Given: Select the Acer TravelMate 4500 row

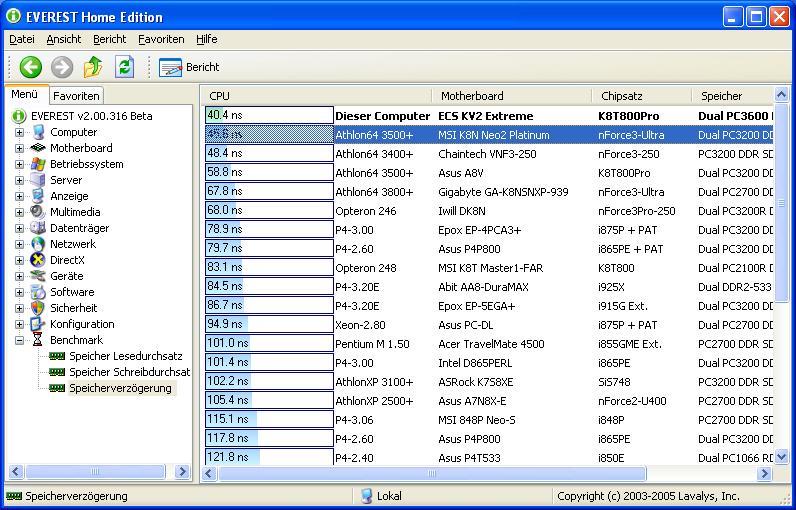Looking at the screenshot, I should coord(489,344).
